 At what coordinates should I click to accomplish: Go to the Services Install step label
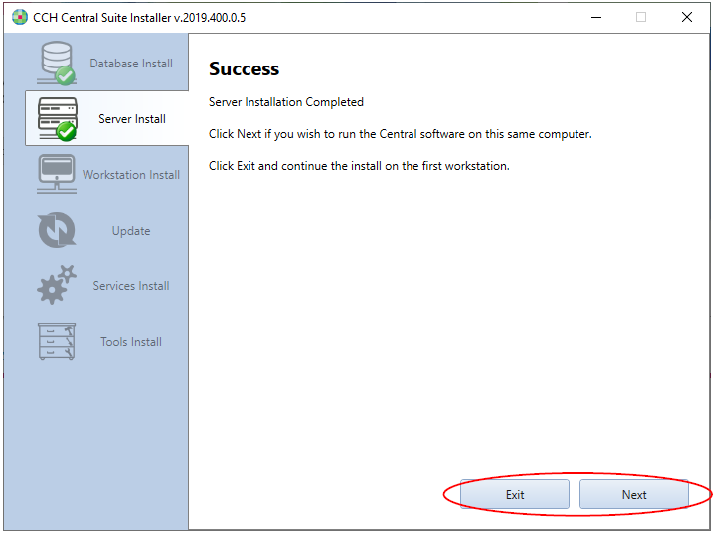point(131,286)
